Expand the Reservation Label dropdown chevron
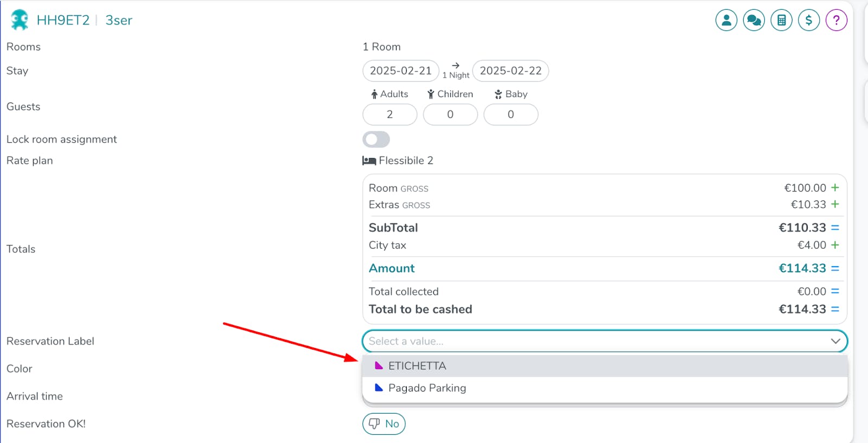This screenshot has height=443, width=868. click(x=835, y=341)
